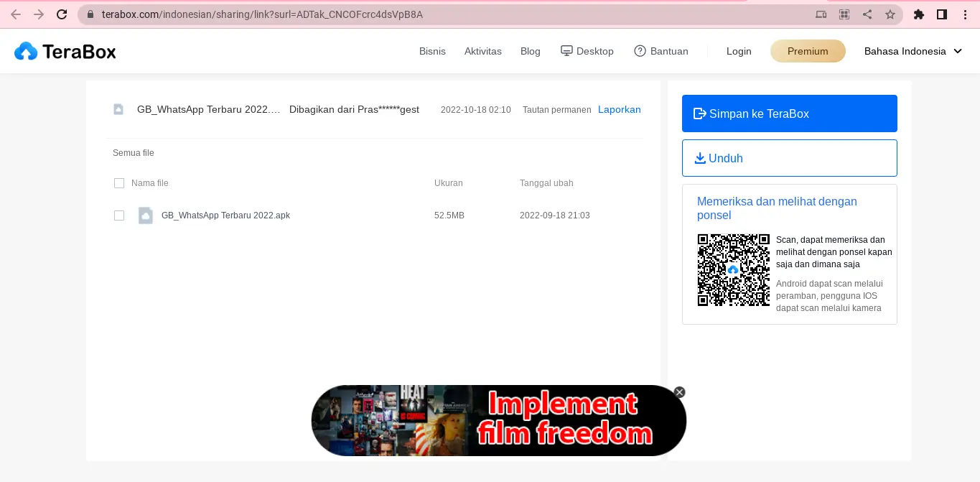The height and width of the screenshot is (482, 980).
Task: Click the Unduh download button
Action: coord(790,158)
